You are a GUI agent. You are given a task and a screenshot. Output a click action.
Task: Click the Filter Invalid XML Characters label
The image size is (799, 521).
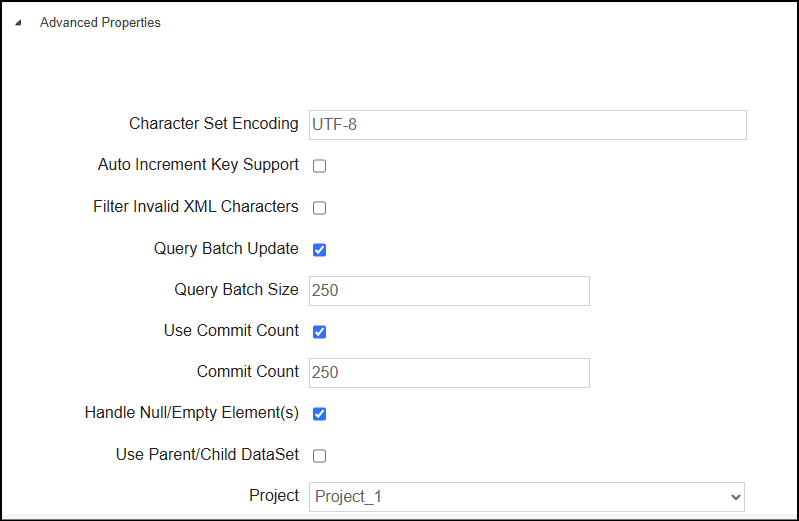click(x=196, y=206)
